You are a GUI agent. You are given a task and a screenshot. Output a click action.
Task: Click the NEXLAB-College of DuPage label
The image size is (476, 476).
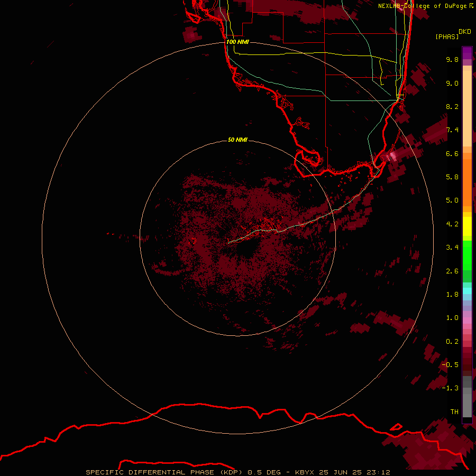click(x=422, y=6)
